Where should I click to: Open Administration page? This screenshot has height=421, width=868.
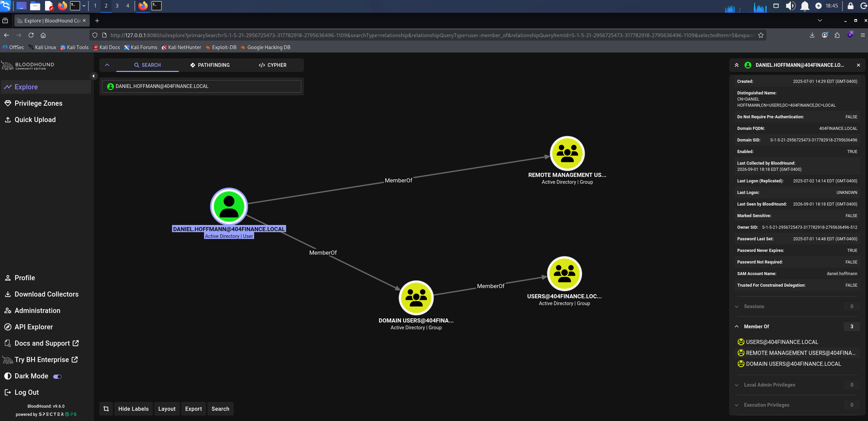(x=46, y=311)
